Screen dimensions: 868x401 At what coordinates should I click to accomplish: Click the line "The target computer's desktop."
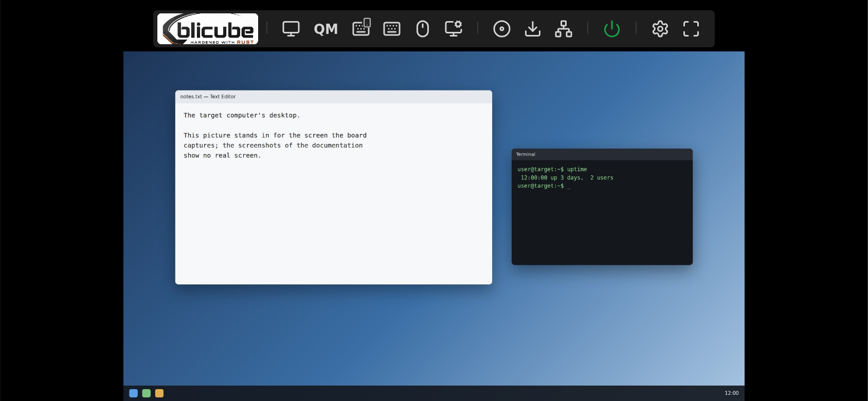coord(242,115)
